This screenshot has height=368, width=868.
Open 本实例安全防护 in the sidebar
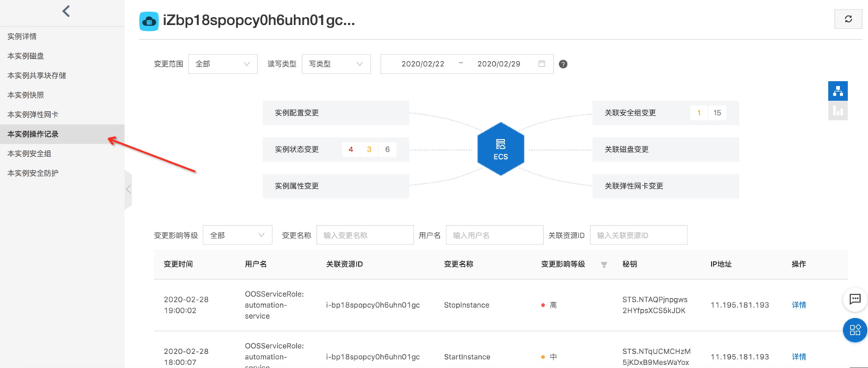[x=32, y=173]
